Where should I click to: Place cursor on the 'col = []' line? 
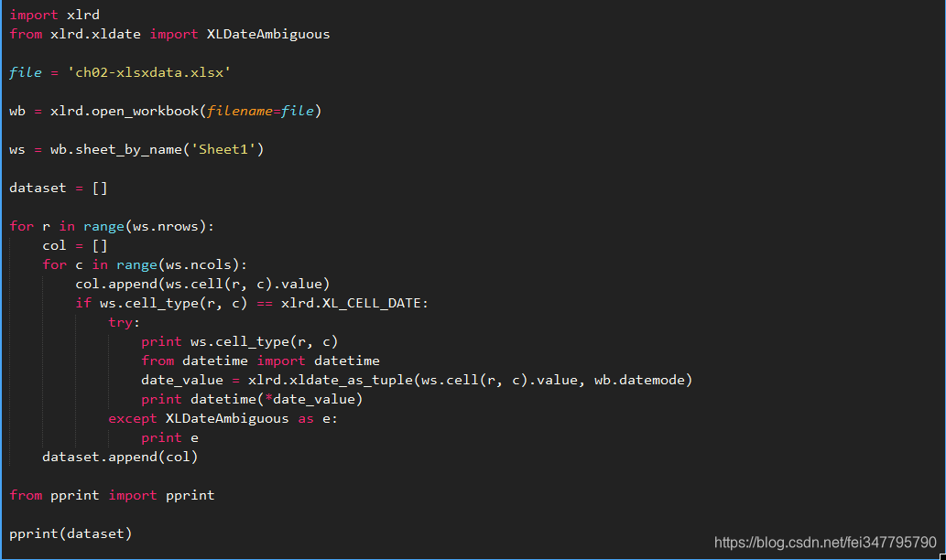click(75, 246)
